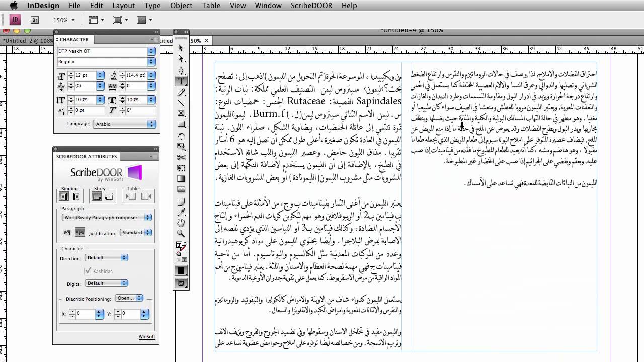The image size is (644, 362).
Task: Open the Arrange Documents toolbar button
Action: pyautogui.click(x=144, y=20)
